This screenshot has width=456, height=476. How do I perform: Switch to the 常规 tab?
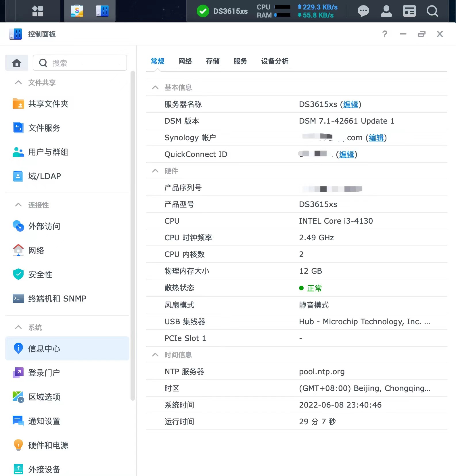tap(158, 61)
